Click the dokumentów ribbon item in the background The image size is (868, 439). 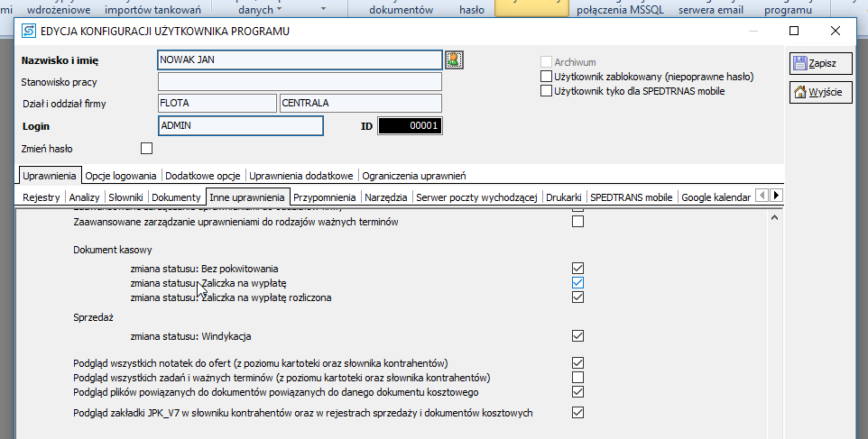click(x=401, y=10)
